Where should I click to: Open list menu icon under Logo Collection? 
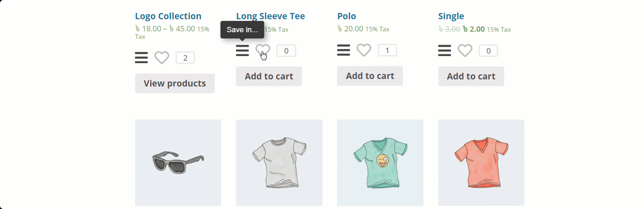[x=141, y=58]
